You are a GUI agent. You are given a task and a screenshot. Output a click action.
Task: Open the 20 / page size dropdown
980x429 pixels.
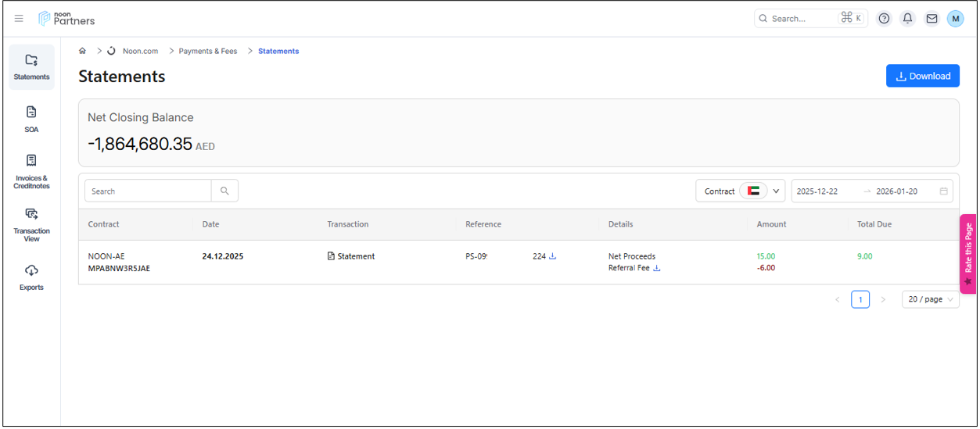pos(930,299)
